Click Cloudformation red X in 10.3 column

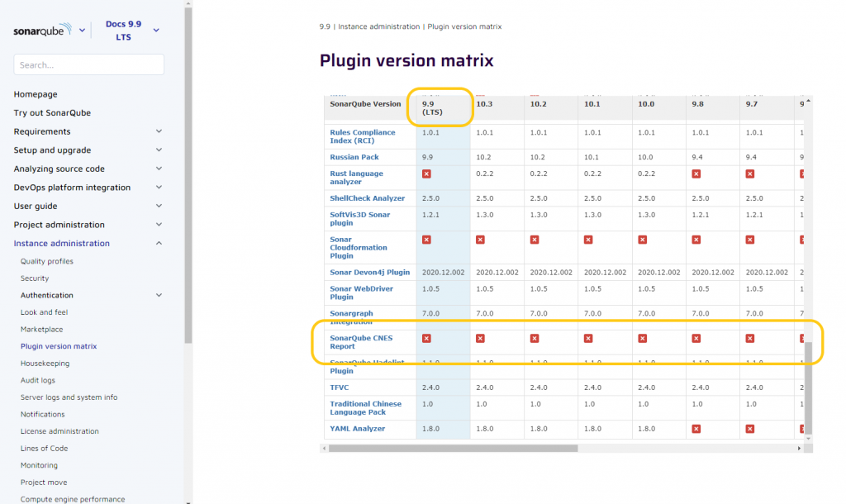(x=480, y=240)
